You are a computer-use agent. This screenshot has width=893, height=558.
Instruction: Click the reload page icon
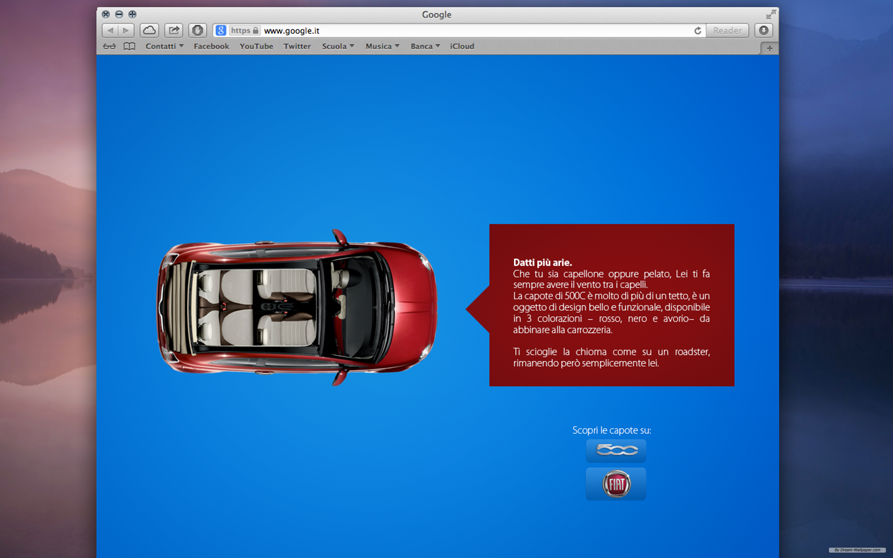697,31
